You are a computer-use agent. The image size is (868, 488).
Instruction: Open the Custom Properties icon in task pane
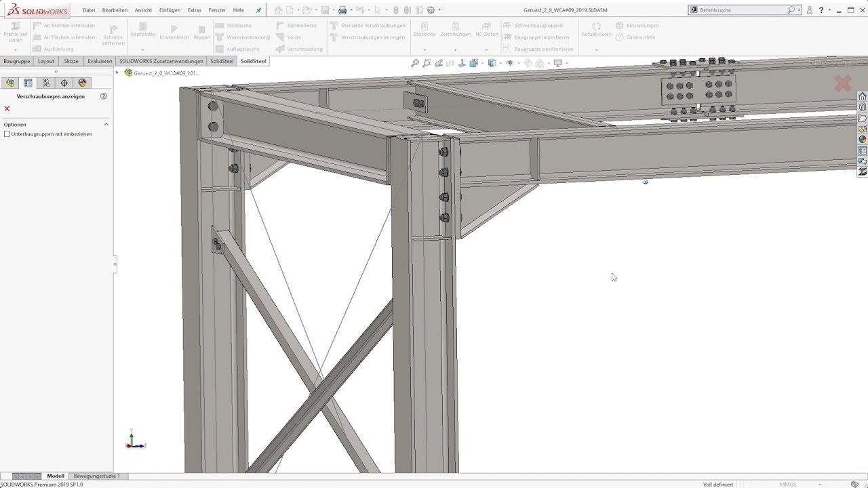[863, 150]
